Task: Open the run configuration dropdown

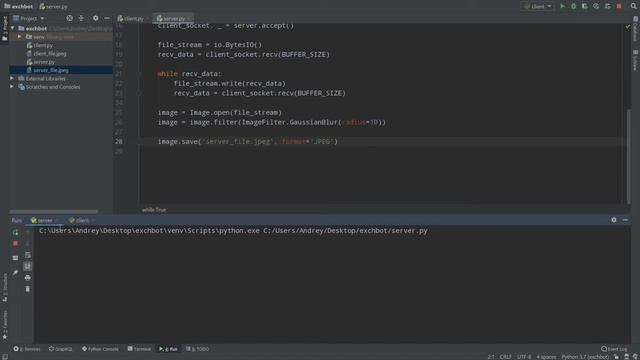Action: click(537, 6)
